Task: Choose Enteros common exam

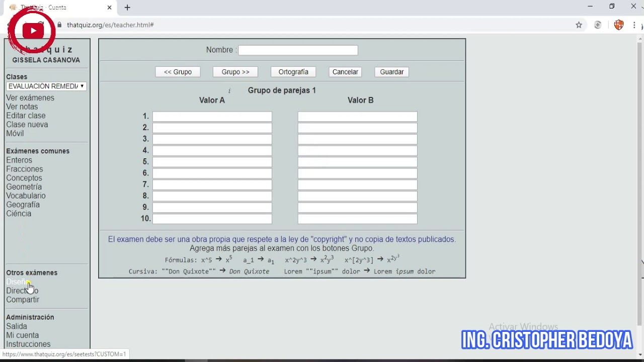Action: pos(19,160)
